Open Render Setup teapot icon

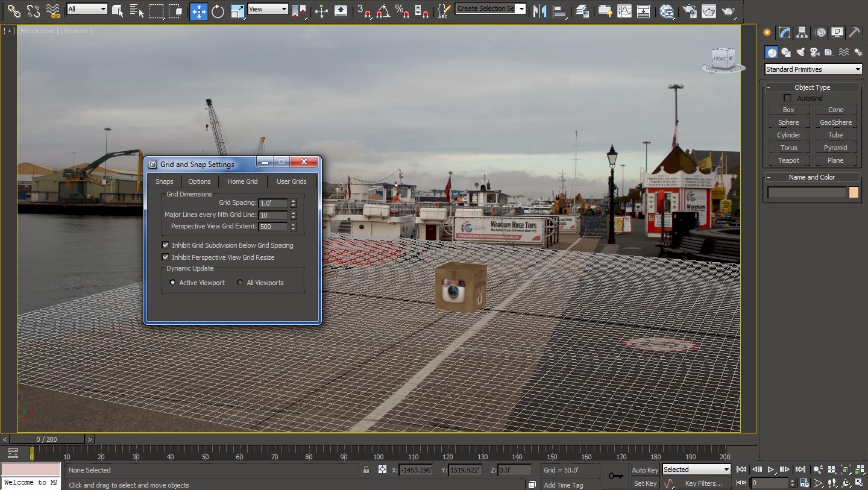tap(690, 11)
